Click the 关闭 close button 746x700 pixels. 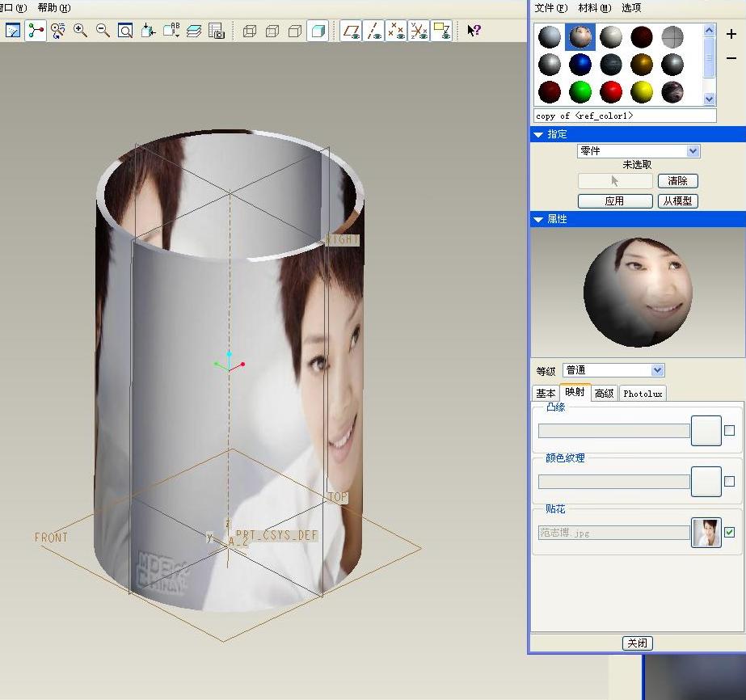pyautogui.click(x=637, y=643)
